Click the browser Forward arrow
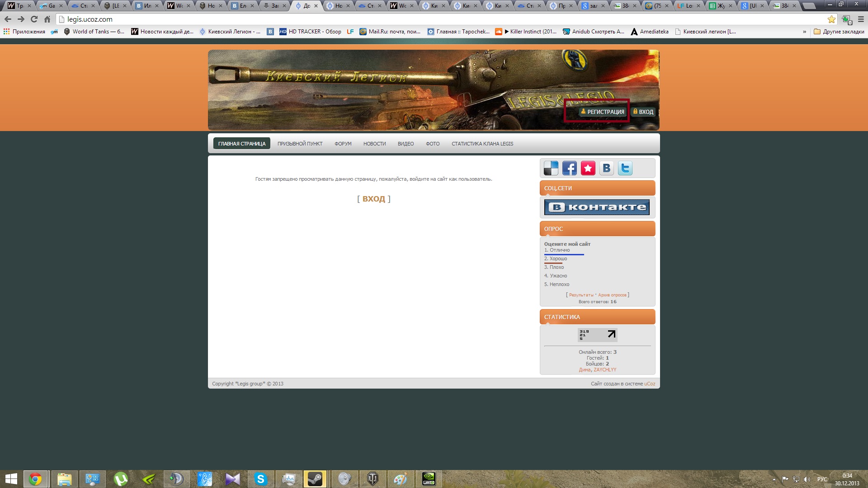The image size is (868, 488). click(21, 19)
